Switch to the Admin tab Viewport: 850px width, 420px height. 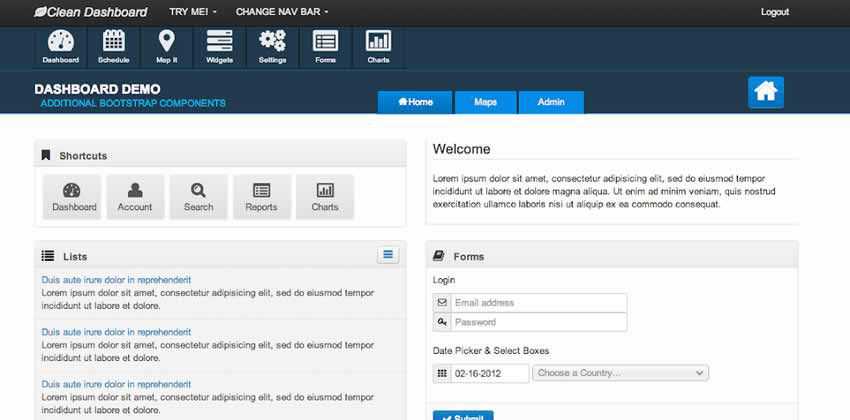coord(551,102)
